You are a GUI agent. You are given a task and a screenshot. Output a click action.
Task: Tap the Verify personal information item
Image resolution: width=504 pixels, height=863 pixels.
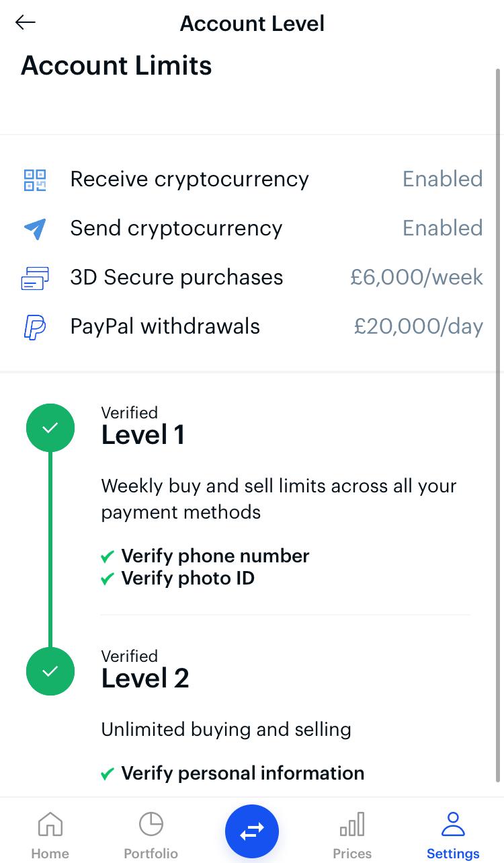click(242, 774)
